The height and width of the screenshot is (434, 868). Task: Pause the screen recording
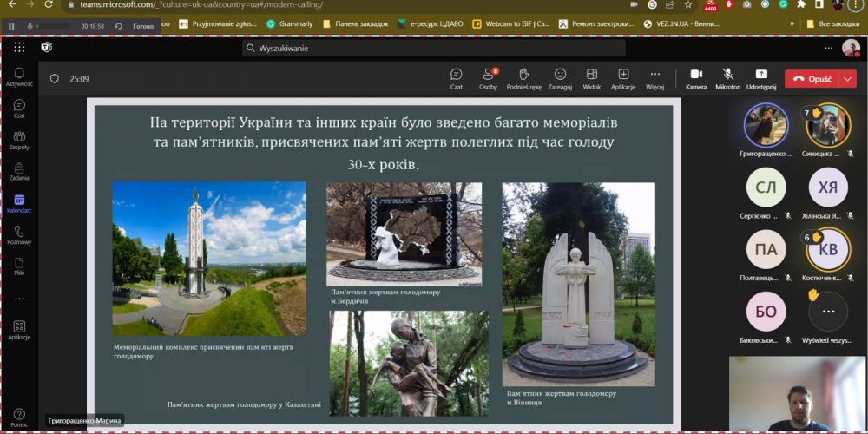(x=11, y=27)
